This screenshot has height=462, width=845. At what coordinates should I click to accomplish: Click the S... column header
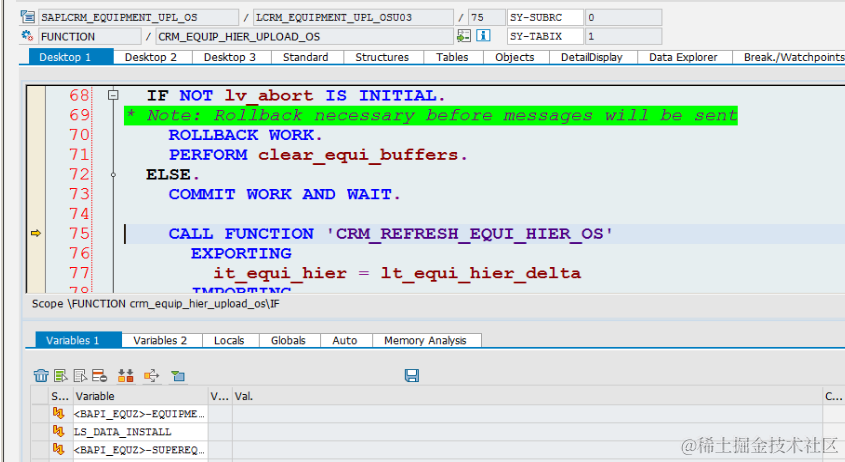click(x=60, y=396)
